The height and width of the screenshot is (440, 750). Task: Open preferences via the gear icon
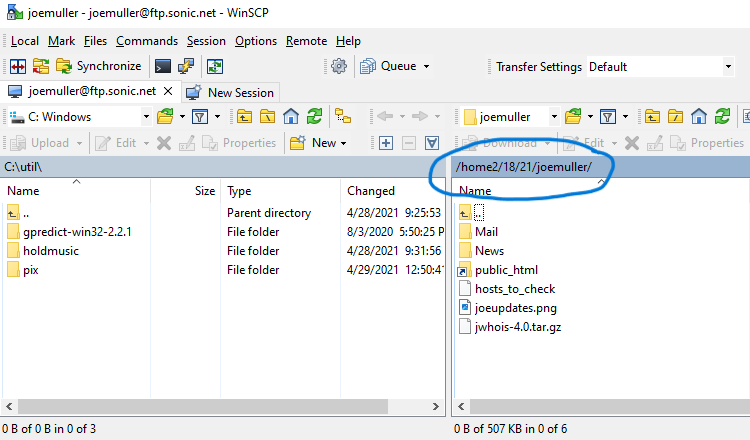[x=339, y=66]
